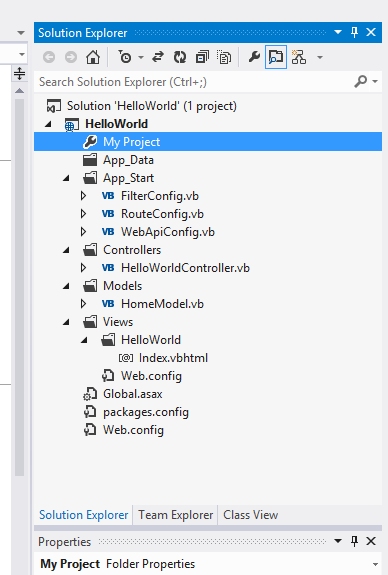Switch to Solution Explorer tab
The image size is (388, 575).
(x=84, y=514)
